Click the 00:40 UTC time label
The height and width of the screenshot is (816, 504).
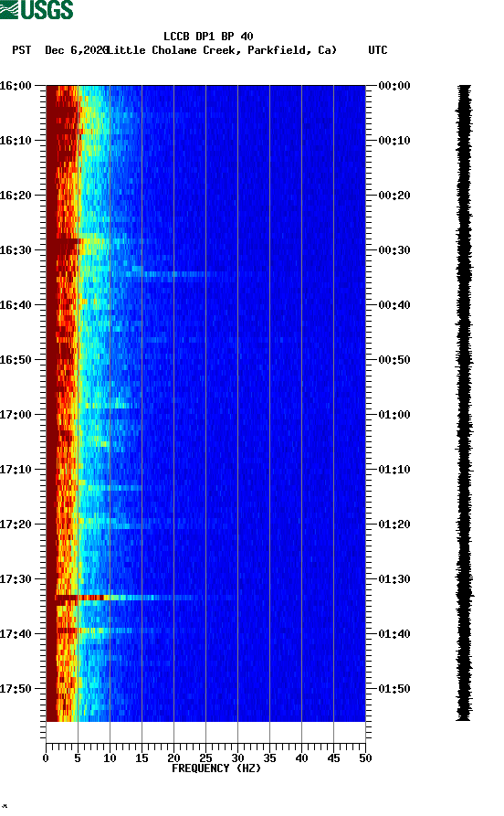coord(394,305)
